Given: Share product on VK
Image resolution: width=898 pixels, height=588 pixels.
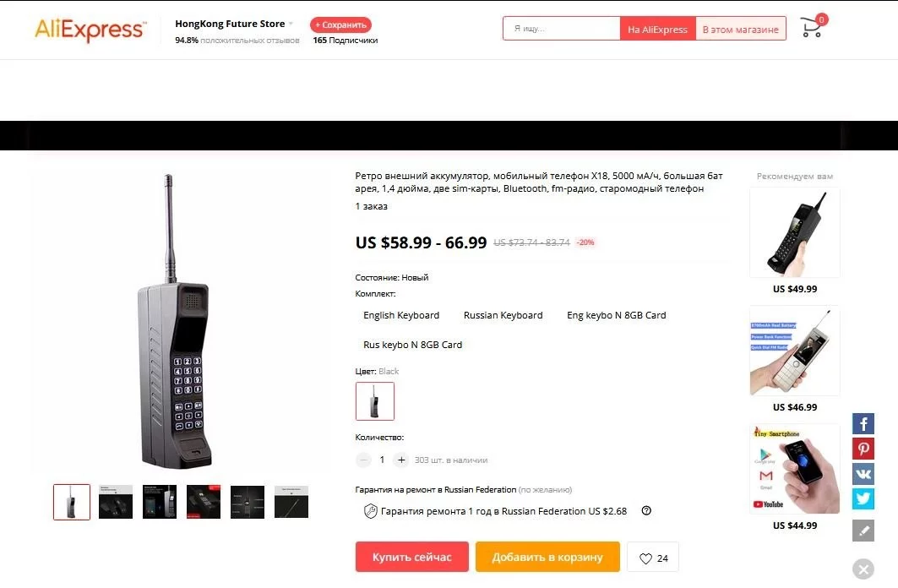Looking at the screenshot, I should point(863,474).
